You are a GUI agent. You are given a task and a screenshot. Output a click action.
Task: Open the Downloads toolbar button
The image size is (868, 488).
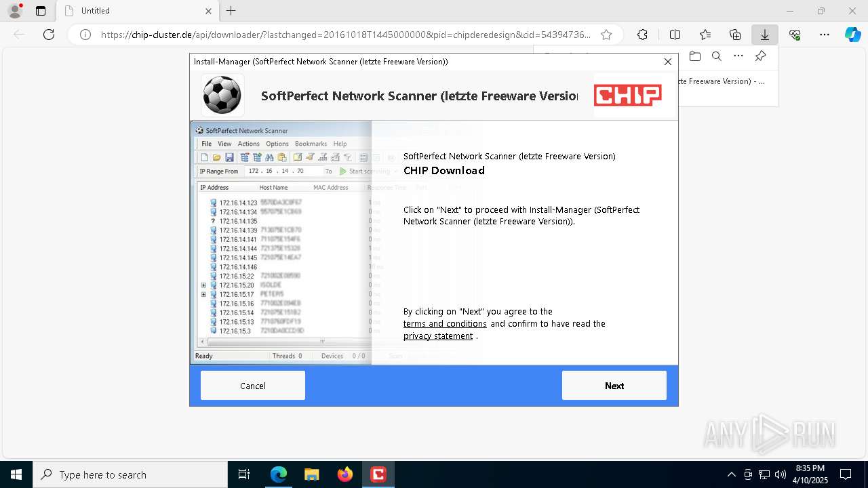click(x=765, y=35)
